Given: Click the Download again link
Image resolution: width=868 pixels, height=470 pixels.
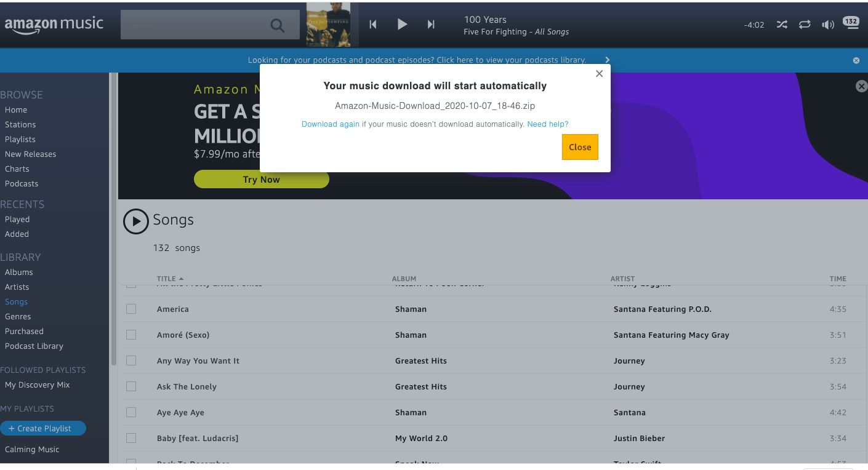Looking at the screenshot, I should (x=331, y=124).
